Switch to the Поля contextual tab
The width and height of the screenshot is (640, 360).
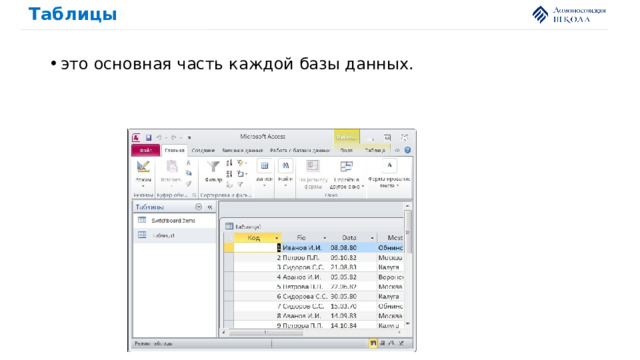pyautogui.click(x=347, y=150)
